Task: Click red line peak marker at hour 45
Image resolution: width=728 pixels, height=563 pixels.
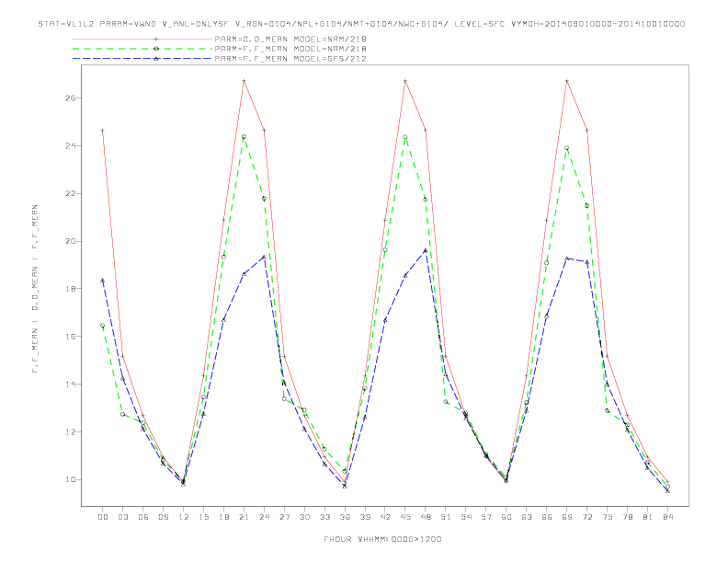Action: (405, 81)
